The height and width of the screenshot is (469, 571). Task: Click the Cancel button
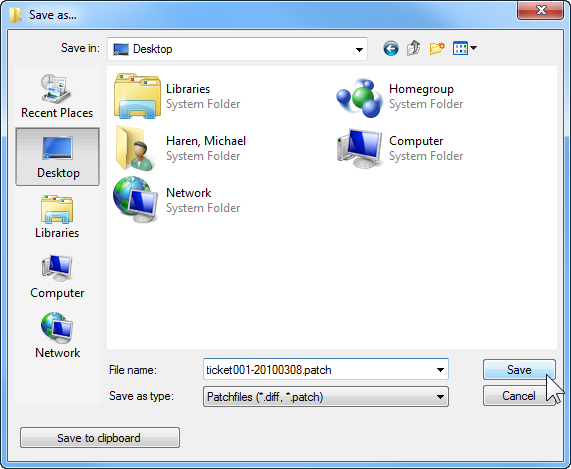point(519,396)
